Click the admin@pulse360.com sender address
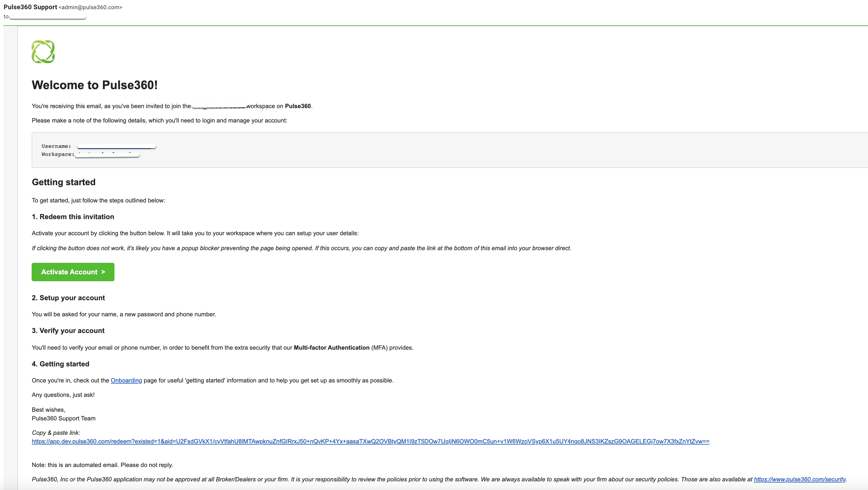Screen dimensions: 868x490 [90, 7]
